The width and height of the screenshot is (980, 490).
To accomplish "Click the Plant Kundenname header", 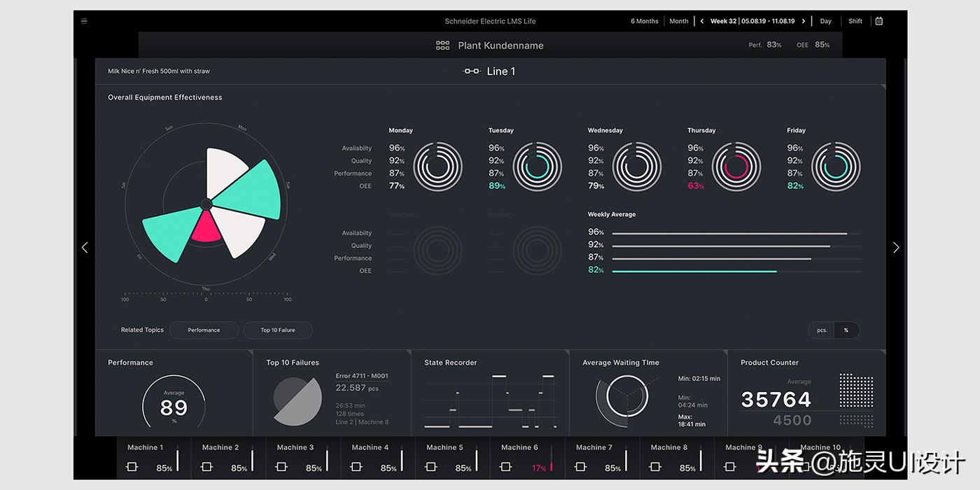I will pos(500,45).
